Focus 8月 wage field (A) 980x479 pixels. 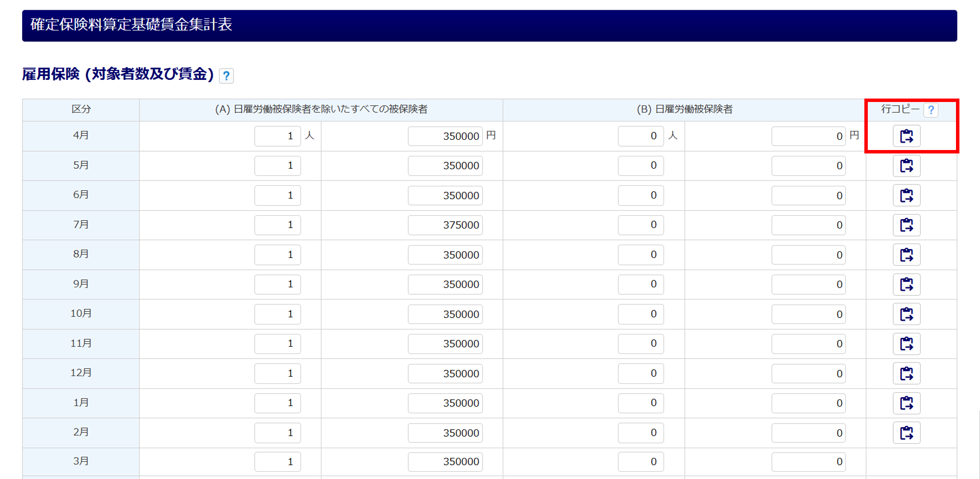pyautogui.click(x=445, y=254)
